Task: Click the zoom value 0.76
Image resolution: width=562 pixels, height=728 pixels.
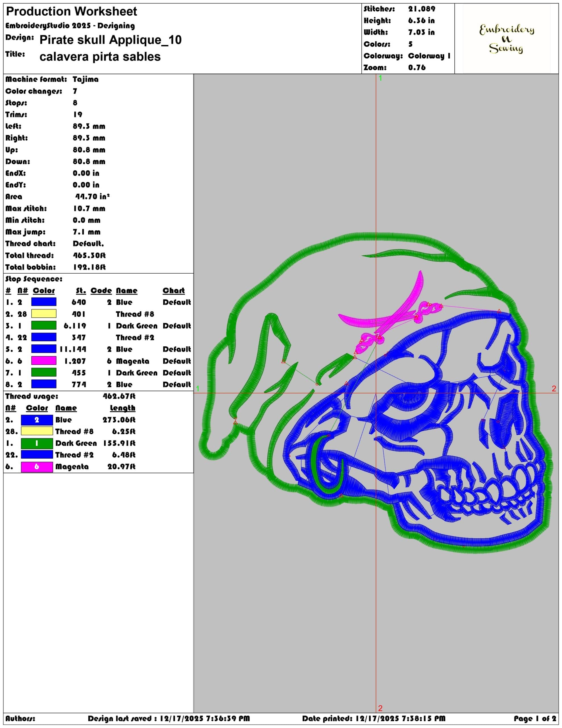Action: tap(417, 67)
